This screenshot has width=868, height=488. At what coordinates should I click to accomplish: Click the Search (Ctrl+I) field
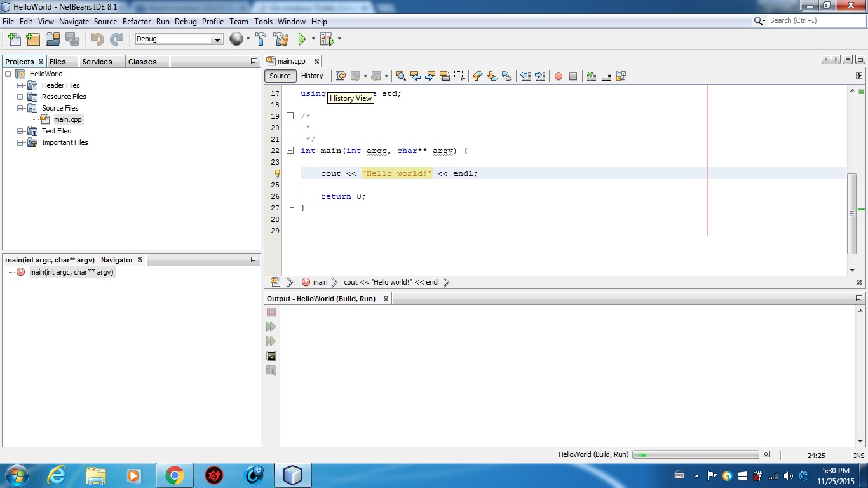[x=809, y=21]
